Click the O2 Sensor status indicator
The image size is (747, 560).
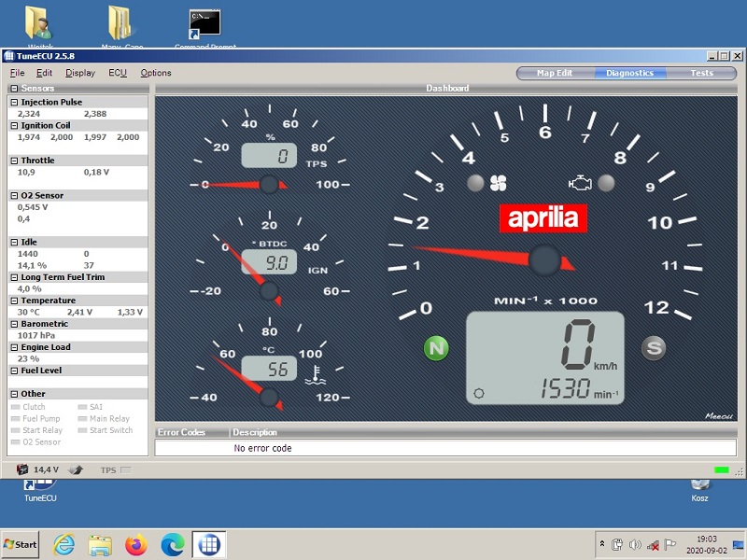point(15,441)
